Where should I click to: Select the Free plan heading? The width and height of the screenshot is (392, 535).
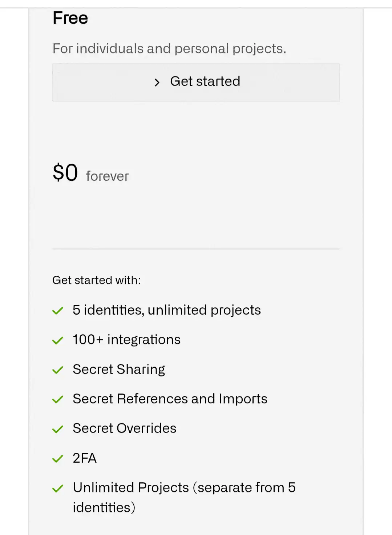point(70,18)
